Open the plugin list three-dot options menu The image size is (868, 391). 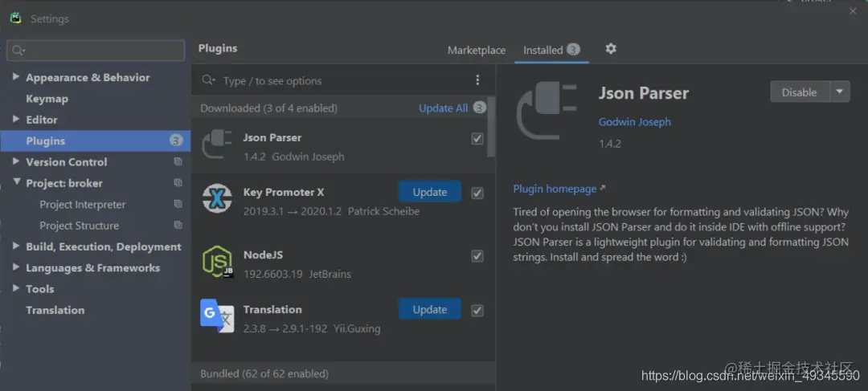click(x=477, y=80)
